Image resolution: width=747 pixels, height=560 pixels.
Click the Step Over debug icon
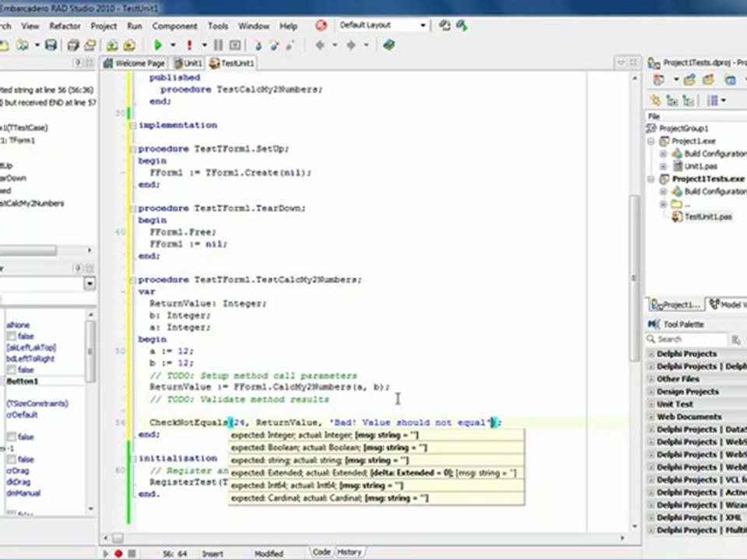pos(275,45)
